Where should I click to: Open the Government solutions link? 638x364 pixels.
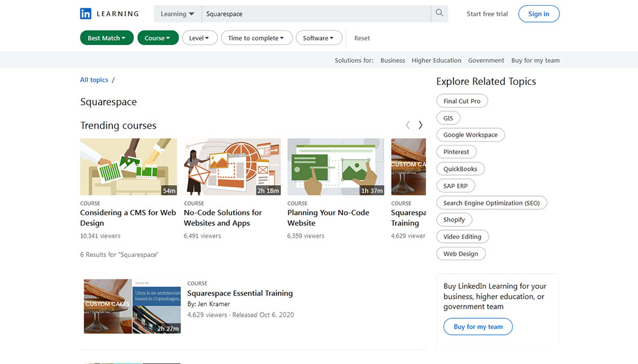[486, 60]
